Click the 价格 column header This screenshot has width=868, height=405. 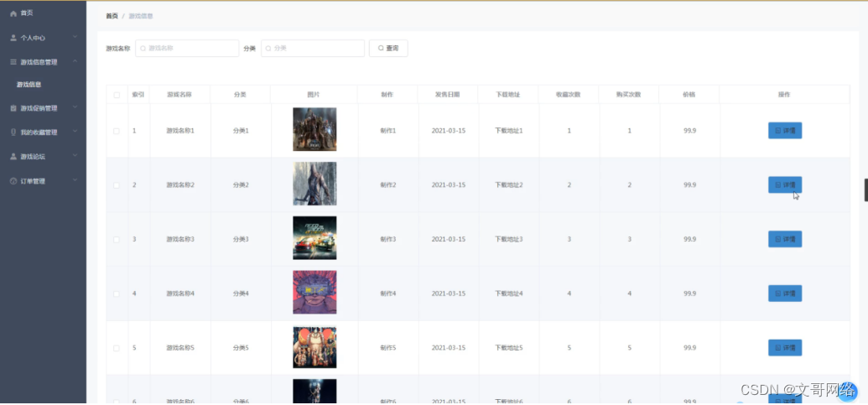[689, 95]
